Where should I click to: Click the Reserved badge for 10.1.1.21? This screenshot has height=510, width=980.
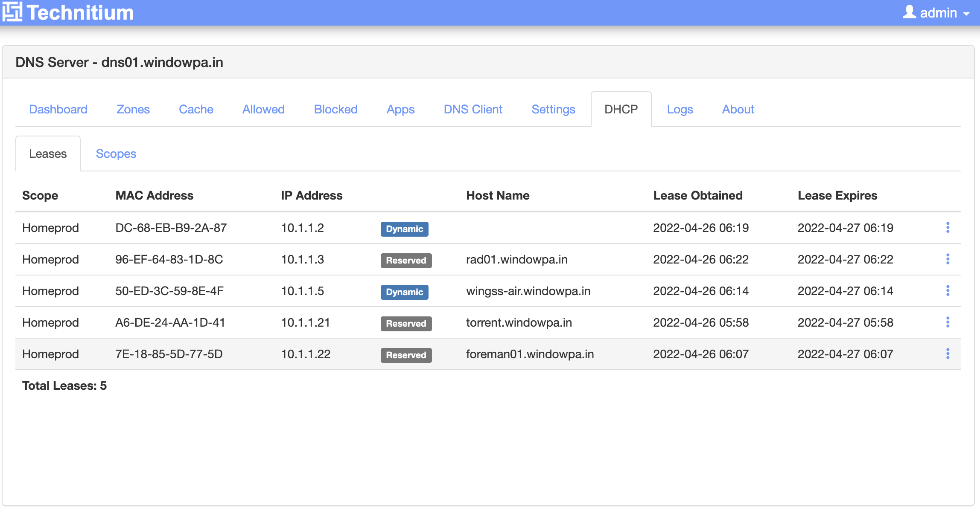(406, 324)
